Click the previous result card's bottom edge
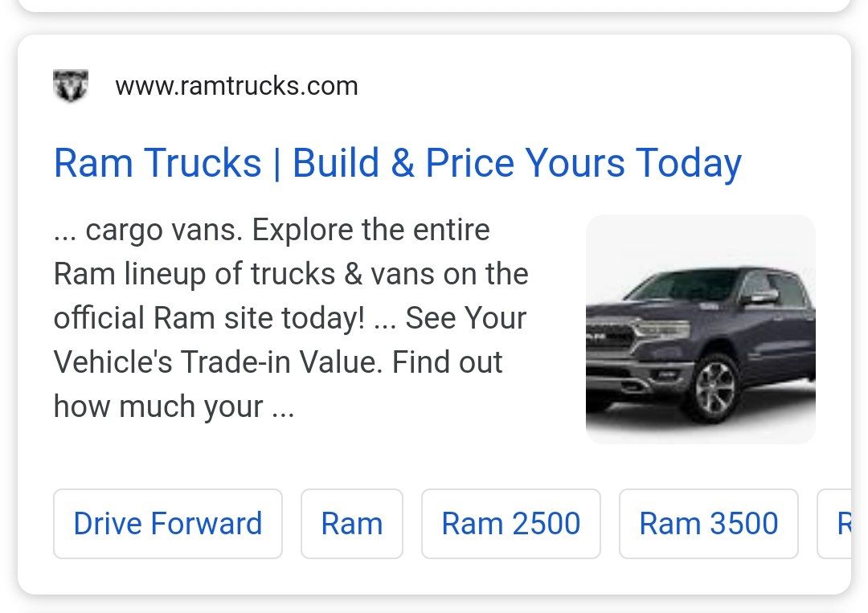The width and height of the screenshot is (868, 613). tap(434, 6)
